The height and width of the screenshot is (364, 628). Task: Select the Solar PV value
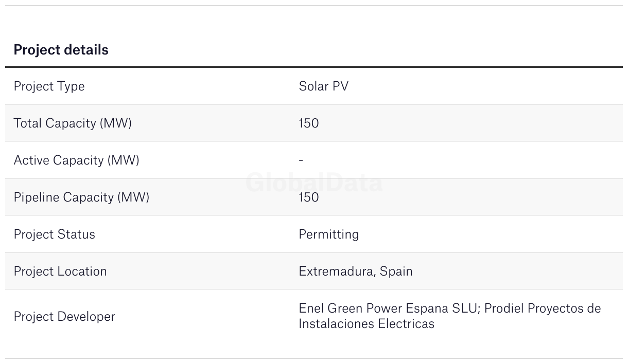pyautogui.click(x=323, y=86)
